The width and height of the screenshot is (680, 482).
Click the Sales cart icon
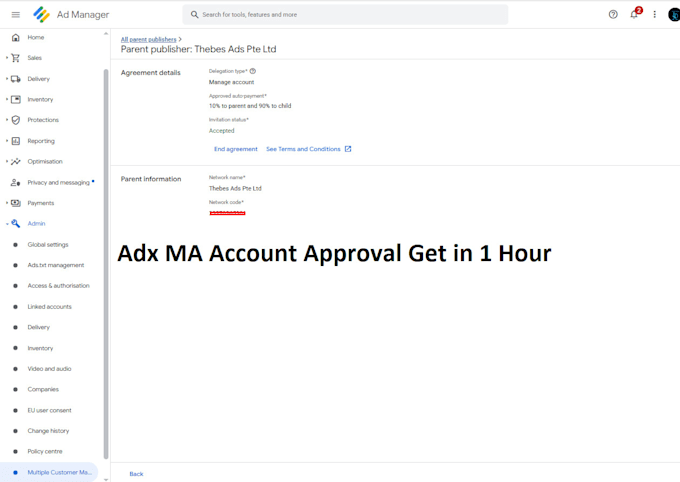[16, 58]
